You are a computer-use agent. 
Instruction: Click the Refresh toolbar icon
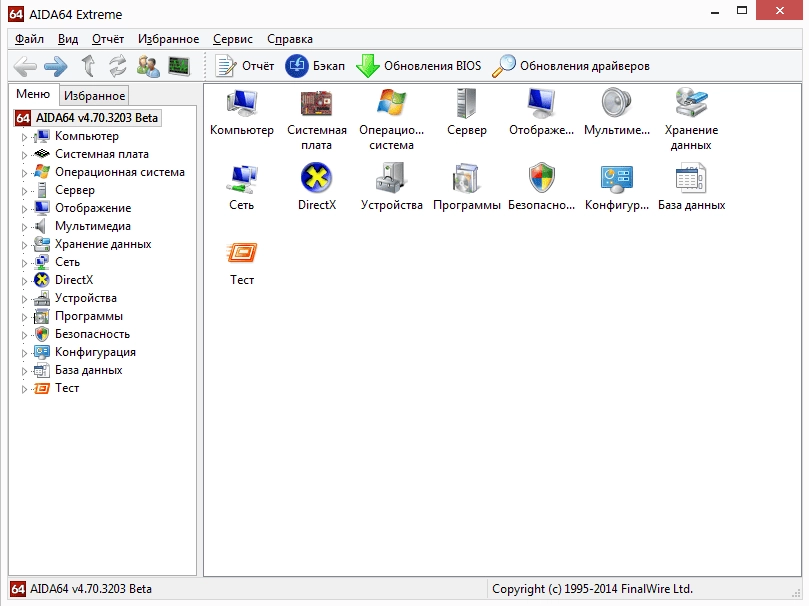click(x=118, y=66)
